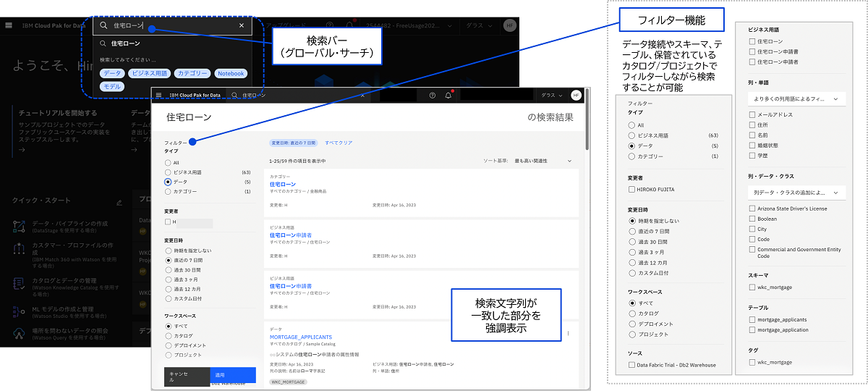Image resolution: width=868 pixels, height=391 pixels.
Task: Click the arrow under チュートリアルを開始する
Action: (22, 150)
